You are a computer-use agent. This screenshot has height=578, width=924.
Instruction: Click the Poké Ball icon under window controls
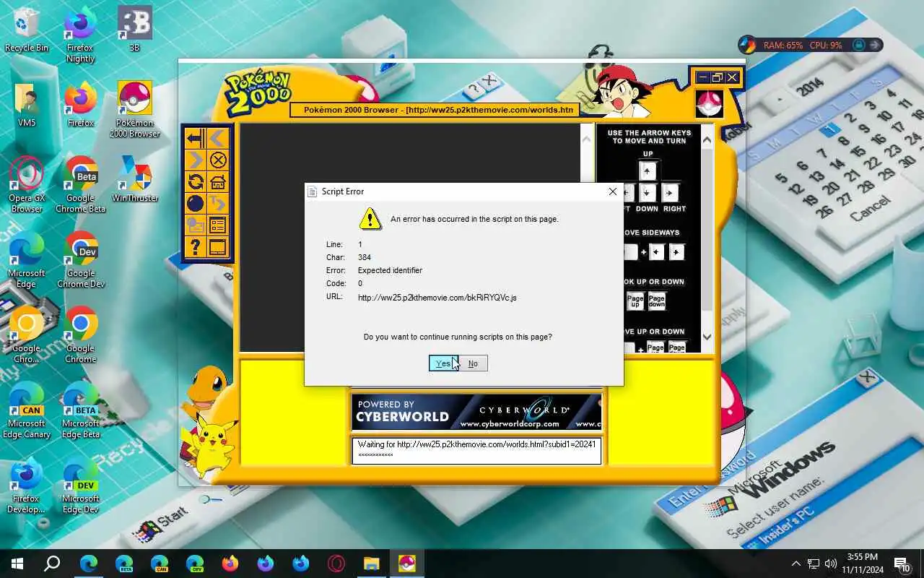coord(709,103)
